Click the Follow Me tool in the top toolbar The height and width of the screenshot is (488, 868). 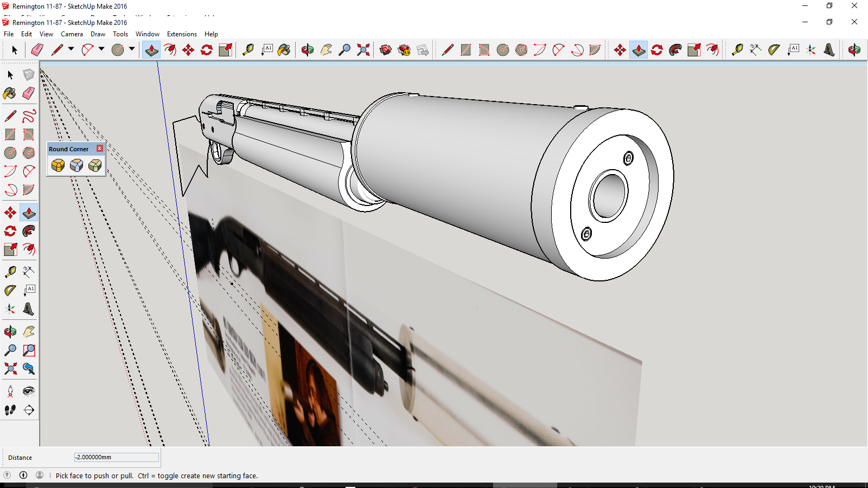tap(675, 50)
